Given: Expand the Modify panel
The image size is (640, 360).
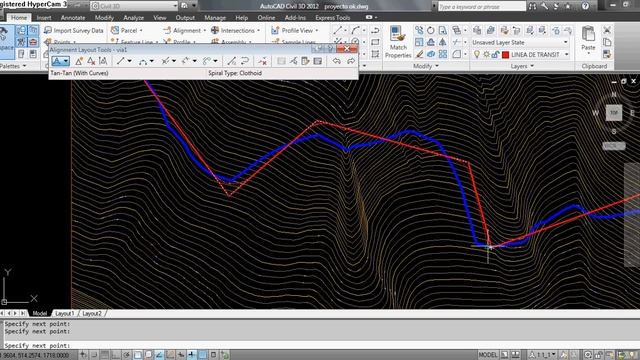Looking at the screenshot, I should (426, 66).
